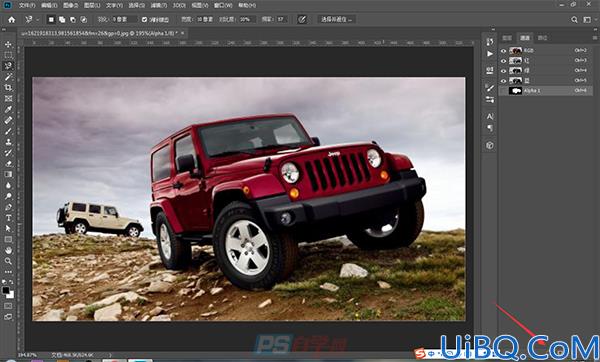600x362 pixels.
Task: Open the Properties panel icon
Action: click(490, 71)
